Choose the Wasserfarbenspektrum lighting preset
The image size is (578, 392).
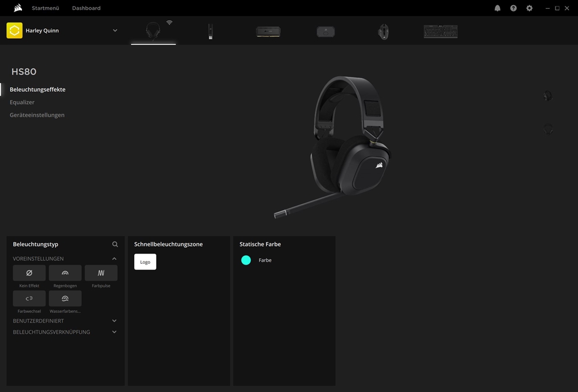(x=65, y=298)
